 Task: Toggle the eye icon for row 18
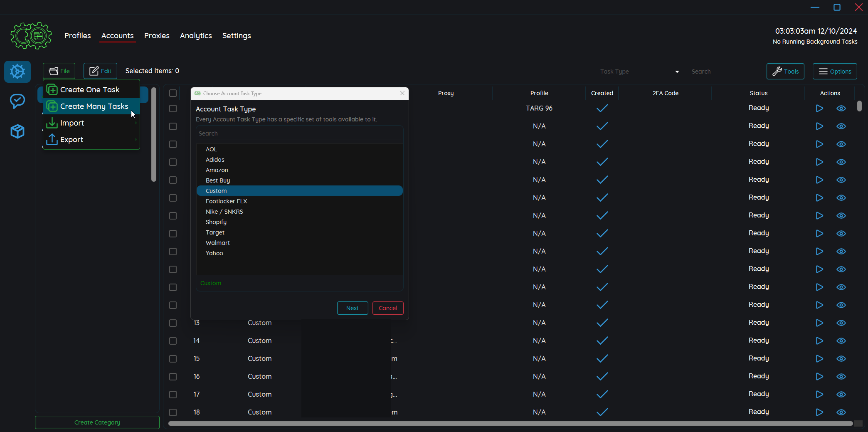click(841, 412)
